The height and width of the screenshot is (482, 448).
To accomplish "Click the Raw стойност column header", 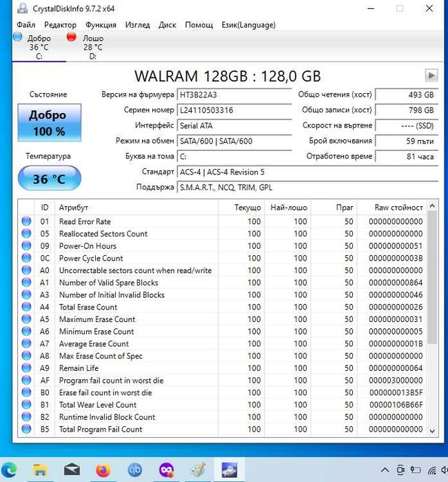I will tap(391, 208).
